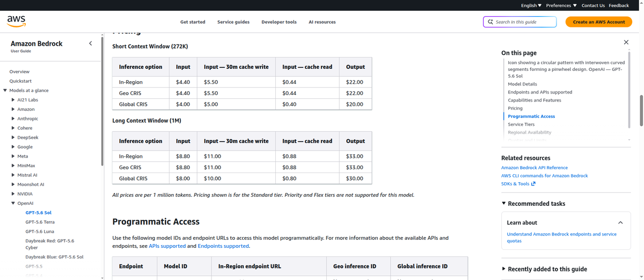Open the Preferences dropdown
This screenshot has height=280, width=644.
coord(561,5)
